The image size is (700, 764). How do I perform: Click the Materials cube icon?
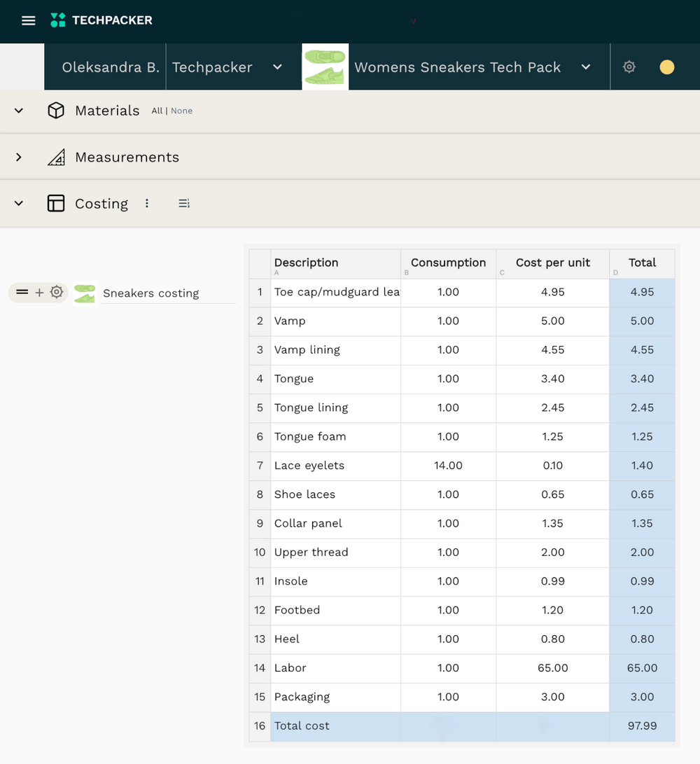pos(56,111)
